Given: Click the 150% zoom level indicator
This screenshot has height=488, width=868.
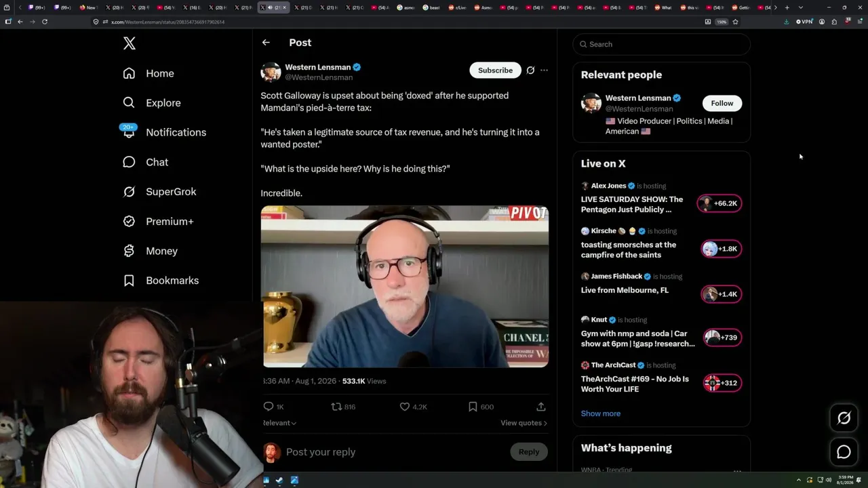Looking at the screenshot, I should [x=722, y=22].
